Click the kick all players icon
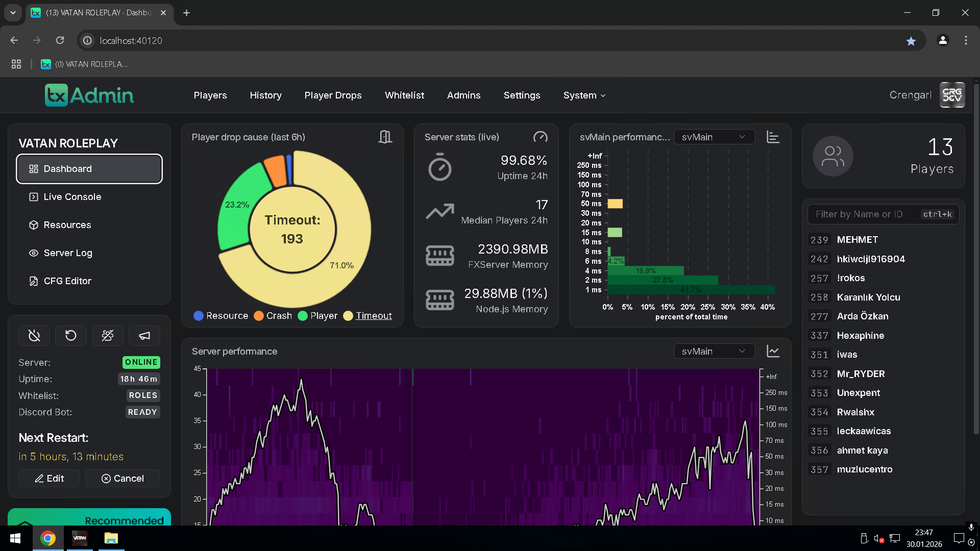 (108, 335)
